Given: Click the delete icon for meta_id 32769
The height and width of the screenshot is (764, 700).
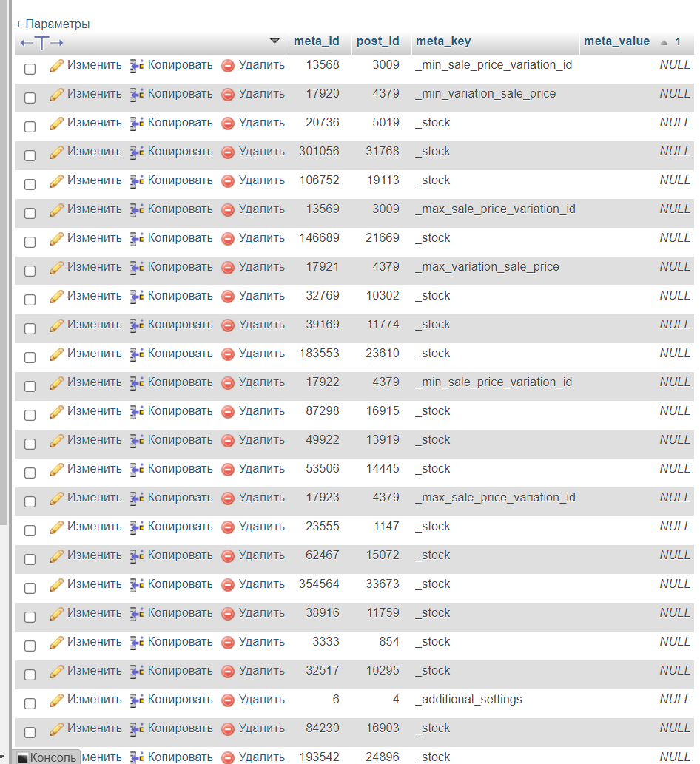Looking at the screenshot, I should click(228, 297).
